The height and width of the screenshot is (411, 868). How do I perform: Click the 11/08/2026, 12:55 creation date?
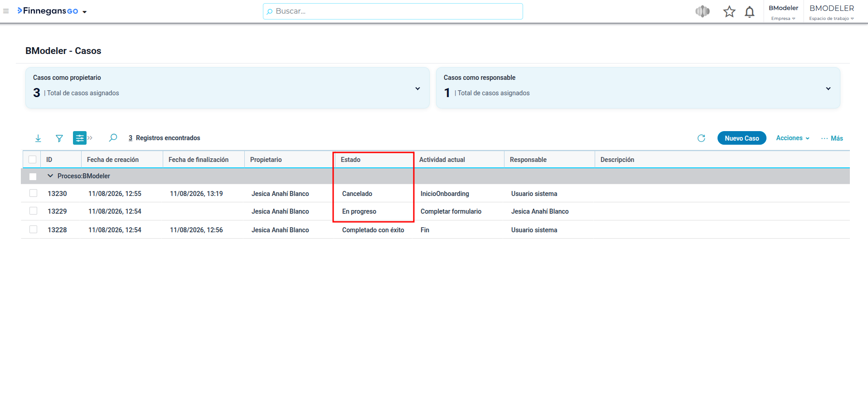pyautogui.click(x=115, y=193)
